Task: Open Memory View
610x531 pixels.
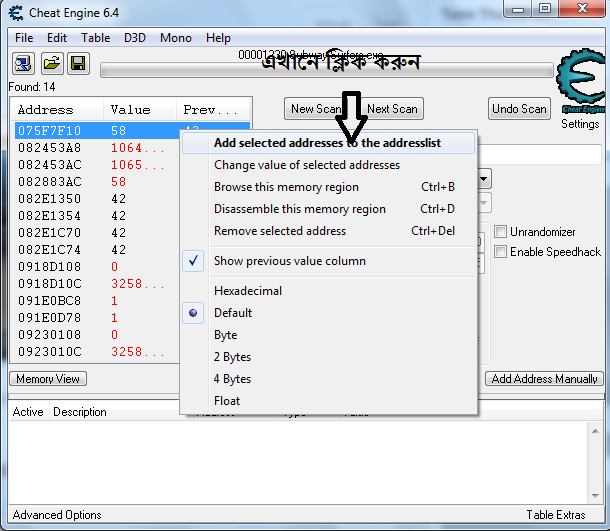Action: (x=48, y=379)
